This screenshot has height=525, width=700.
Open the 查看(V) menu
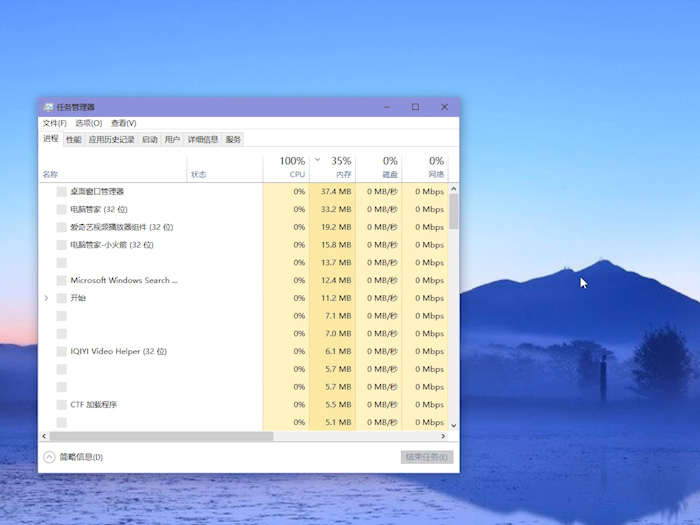point(123,123)
